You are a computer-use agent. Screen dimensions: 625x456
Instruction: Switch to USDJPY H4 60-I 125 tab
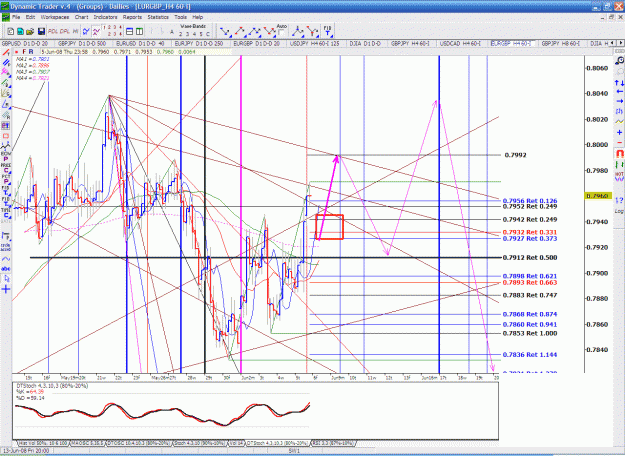314,43
